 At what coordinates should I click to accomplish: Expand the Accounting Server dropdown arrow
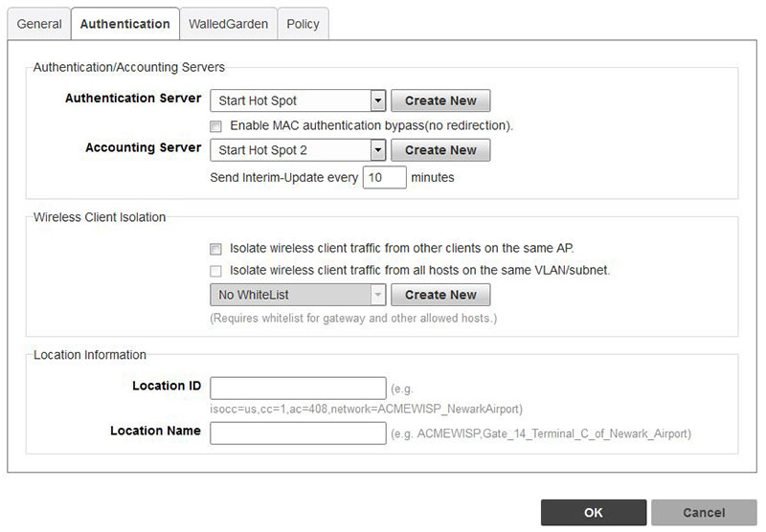(x=377, y=150)
